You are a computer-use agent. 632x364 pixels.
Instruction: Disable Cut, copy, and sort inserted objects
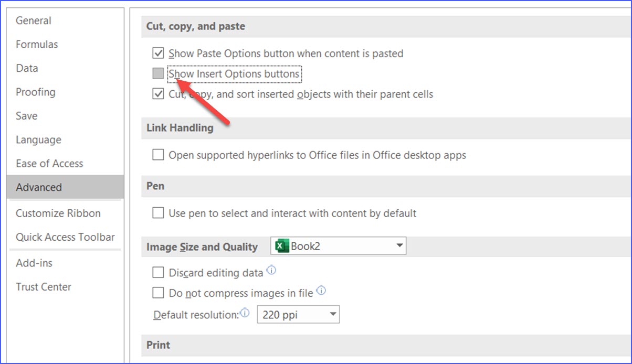click(159, 94)
